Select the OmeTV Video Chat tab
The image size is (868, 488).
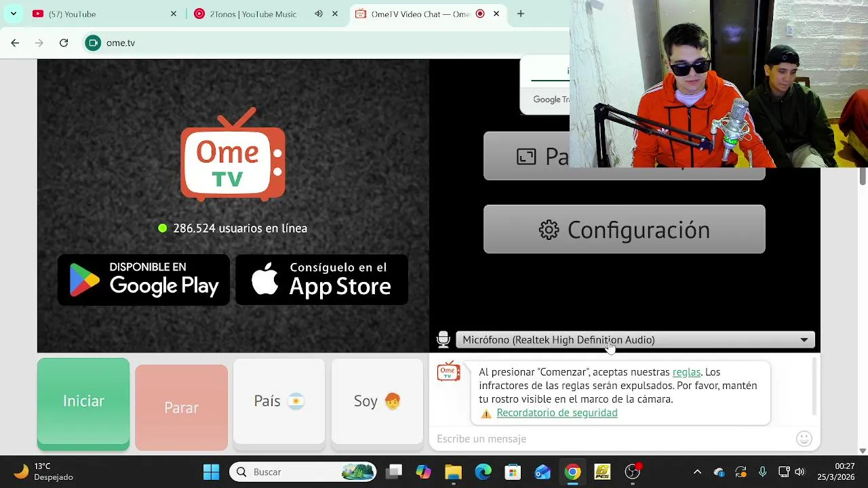[420, 14]
